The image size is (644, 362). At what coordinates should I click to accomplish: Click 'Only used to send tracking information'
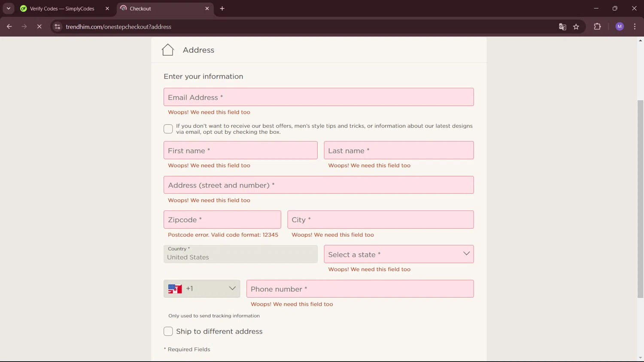click(214, 316)
